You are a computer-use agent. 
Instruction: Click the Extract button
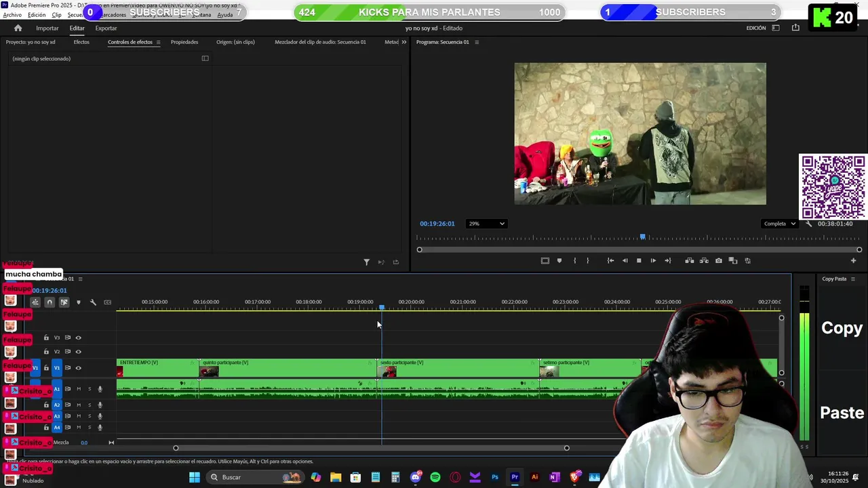pos(704,261)
